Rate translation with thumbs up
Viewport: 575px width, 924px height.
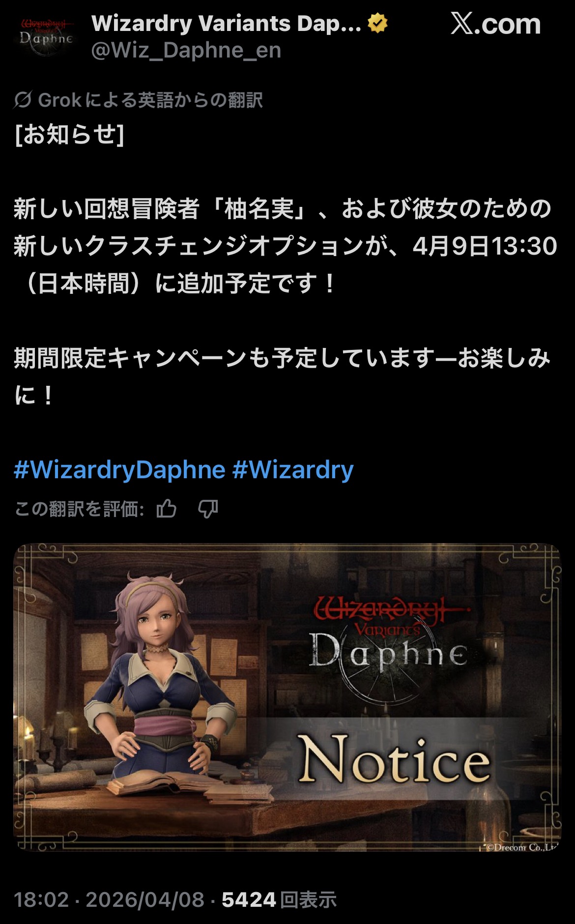tap(167, 509)
